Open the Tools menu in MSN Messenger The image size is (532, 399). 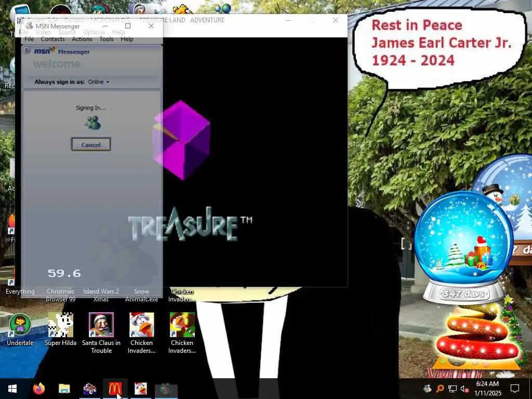pyautogui.click(x=107, y=39)
